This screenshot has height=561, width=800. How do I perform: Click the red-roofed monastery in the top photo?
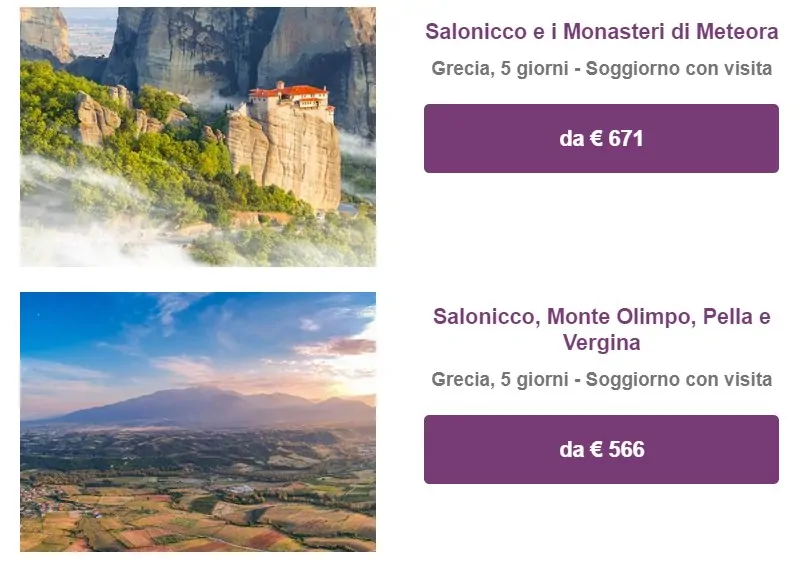click(288, 98)
